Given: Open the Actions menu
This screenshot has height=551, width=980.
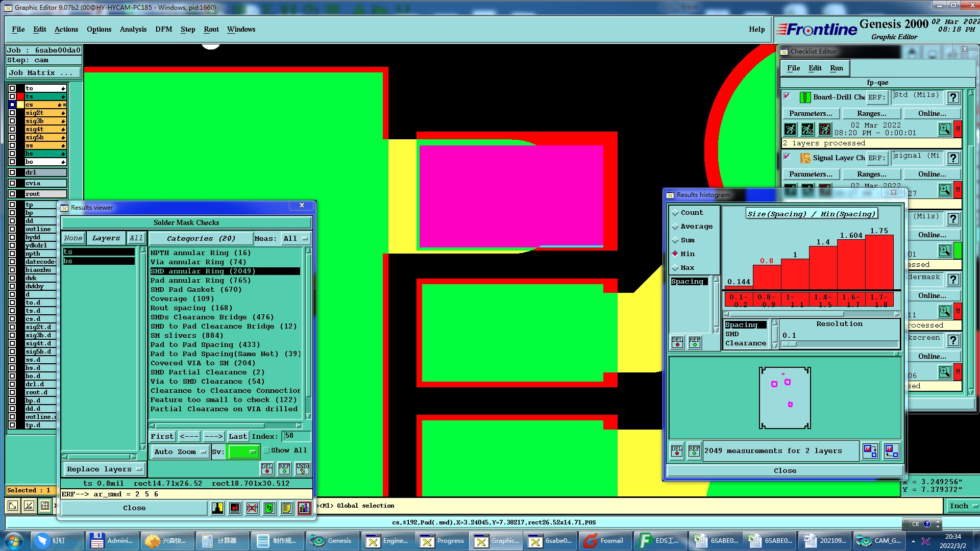Looking at the screenshot, I should (66, 30).
